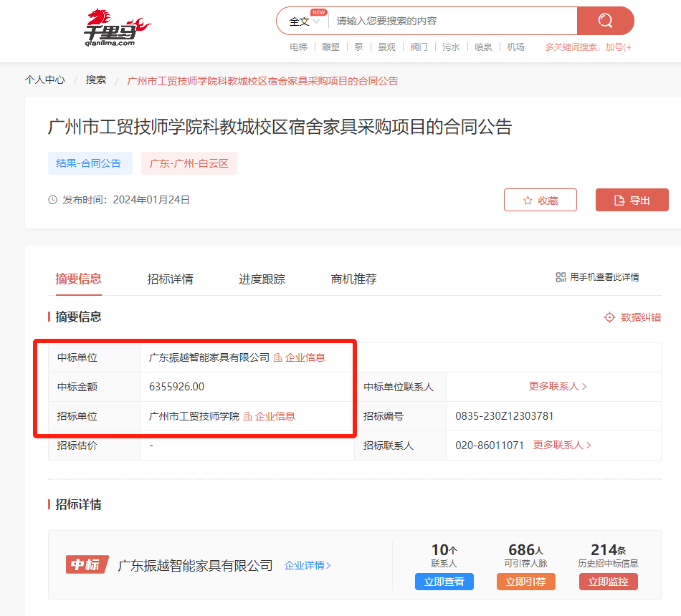The width and height of the screenshot is (681, 616).
Task: Click the 收藏 favorite button
Action: (540, 200)
